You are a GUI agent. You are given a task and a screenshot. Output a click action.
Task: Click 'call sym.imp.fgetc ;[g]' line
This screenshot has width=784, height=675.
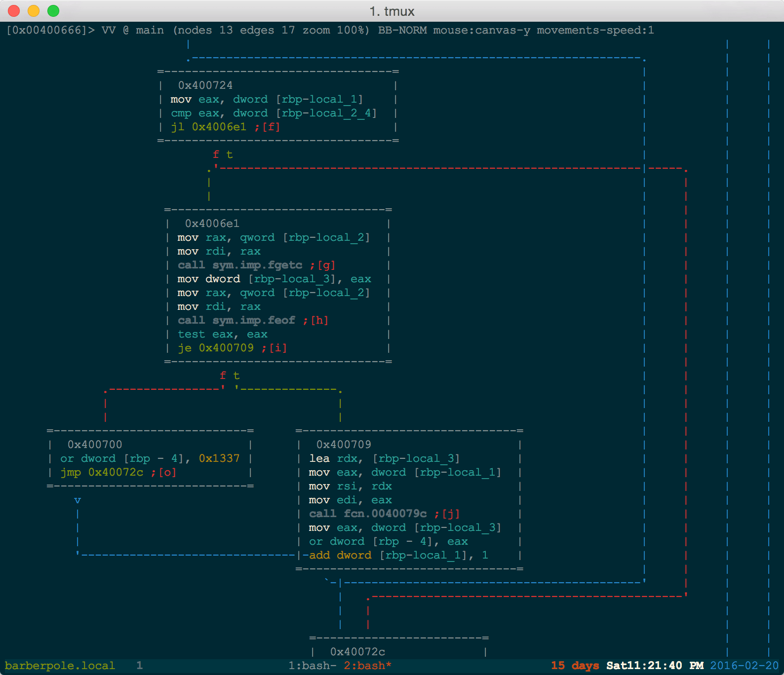pyautogui.click(x=256, y=265)
